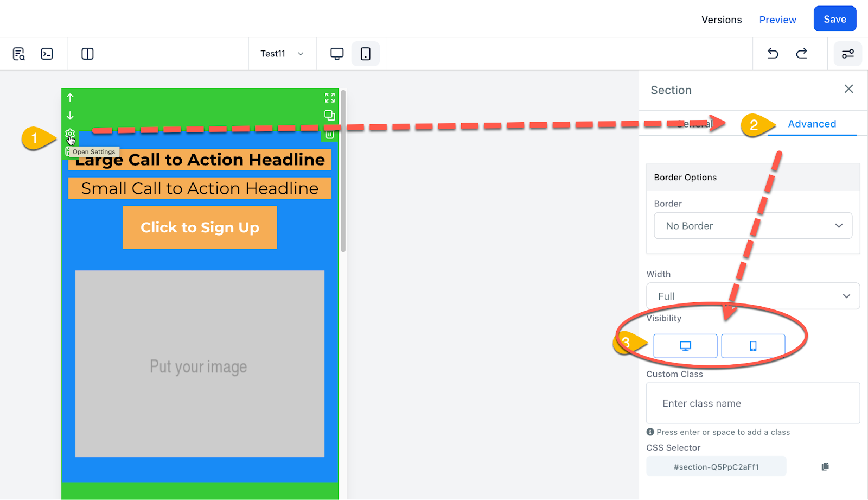Delete the section using trash icon
Image resolution: width=868 pixels, height=500 pixels.
[330, 135]
